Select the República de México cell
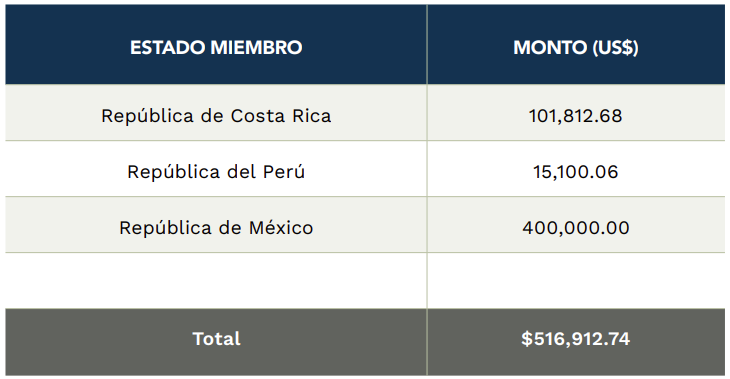 216,225
